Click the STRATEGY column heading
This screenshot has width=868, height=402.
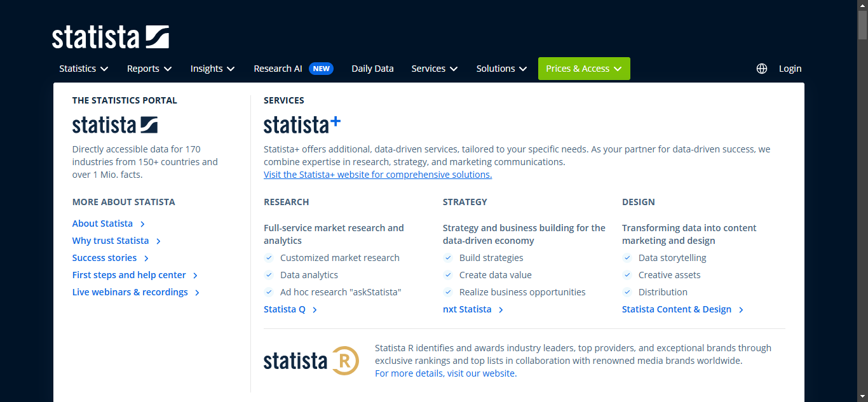465,202
